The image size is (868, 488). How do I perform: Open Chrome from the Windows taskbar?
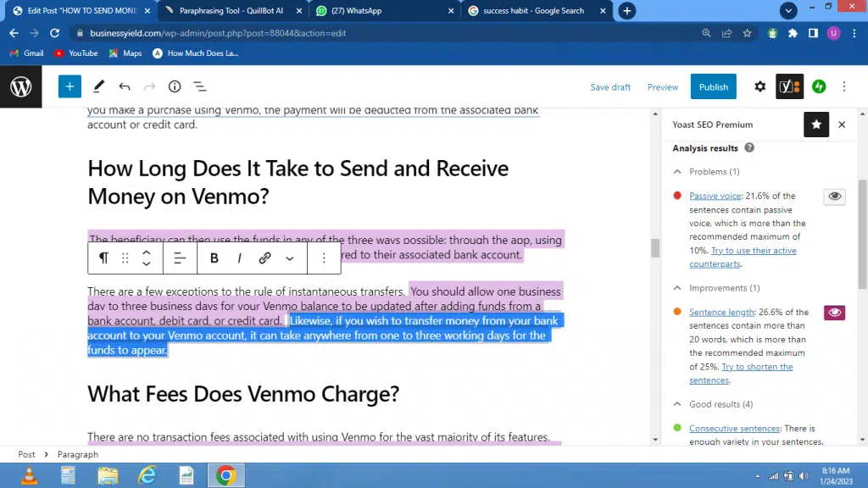click(225, 475)
